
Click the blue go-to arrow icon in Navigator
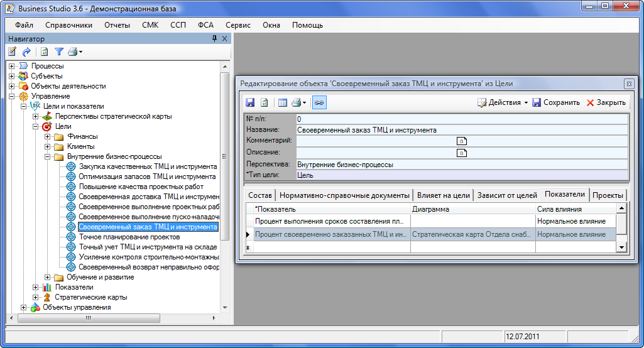[x=26, y=52]
